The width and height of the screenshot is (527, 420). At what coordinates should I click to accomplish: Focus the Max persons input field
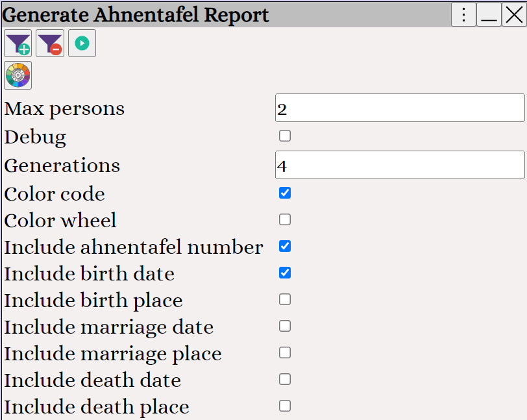point(400,108)
